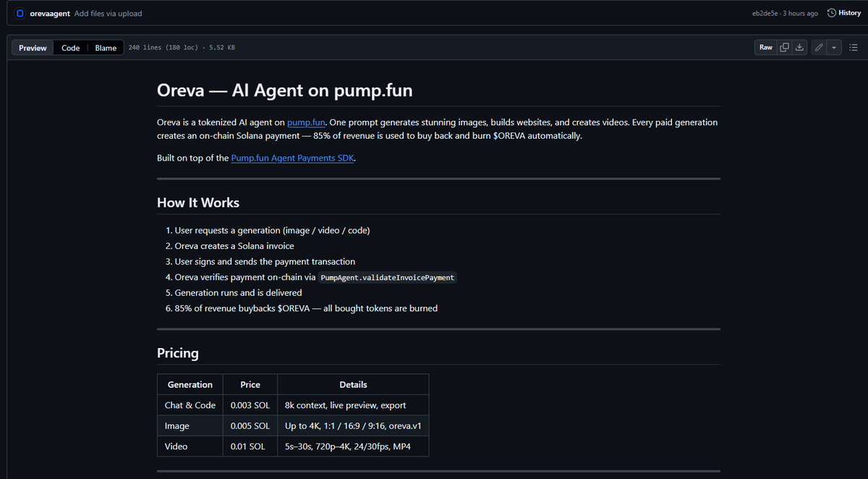868x479 pixels.
Task: Click the 'How It Works' heading
Action: point(198,203)
